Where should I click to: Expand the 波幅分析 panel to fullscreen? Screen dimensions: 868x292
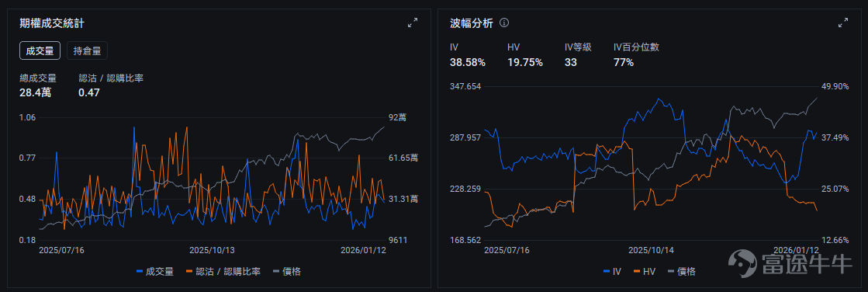click(x=843, y=23)
